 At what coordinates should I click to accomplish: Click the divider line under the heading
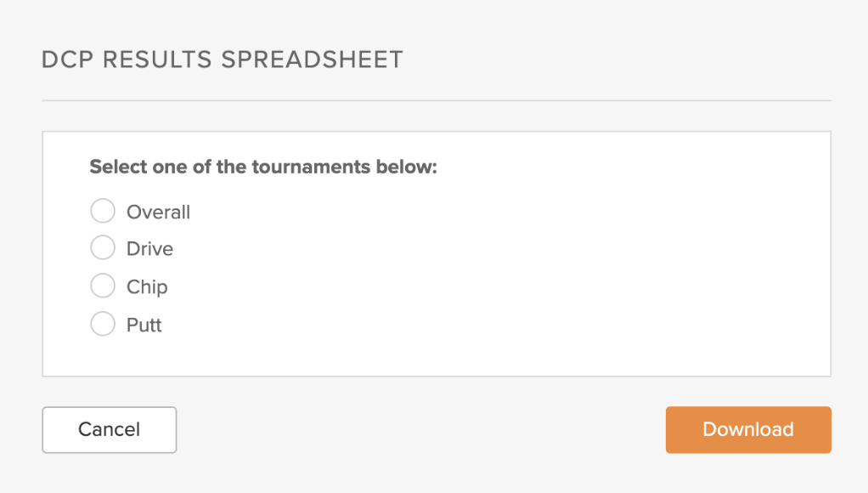coord(437,101)
